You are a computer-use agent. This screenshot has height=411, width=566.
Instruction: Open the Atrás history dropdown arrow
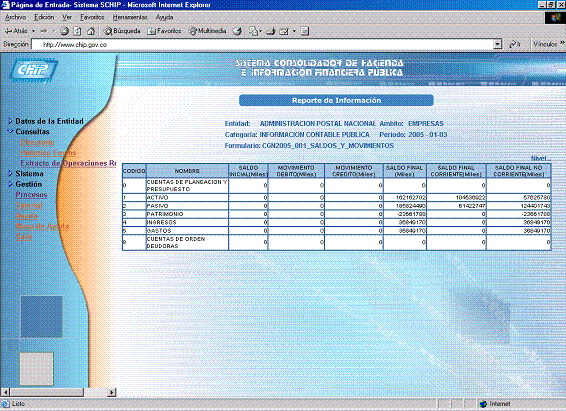pyautogui.click(x=34, y=31)
